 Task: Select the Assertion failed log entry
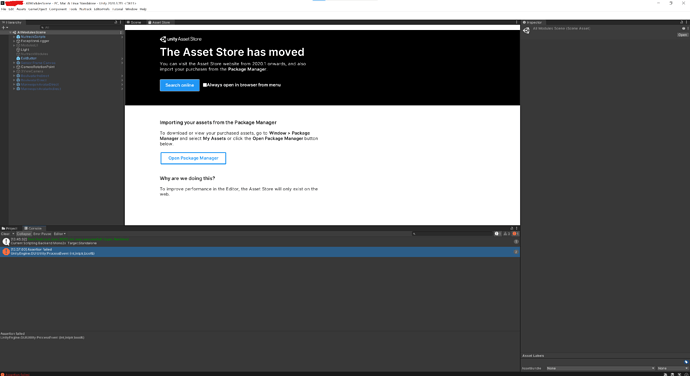point(260,252)
